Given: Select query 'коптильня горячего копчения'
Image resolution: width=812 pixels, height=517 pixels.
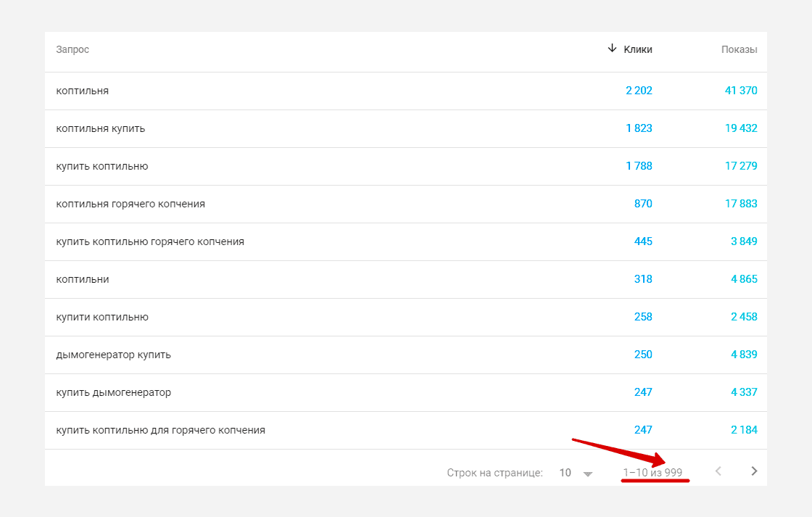Looking at the screenshot, I should (130, 204).
